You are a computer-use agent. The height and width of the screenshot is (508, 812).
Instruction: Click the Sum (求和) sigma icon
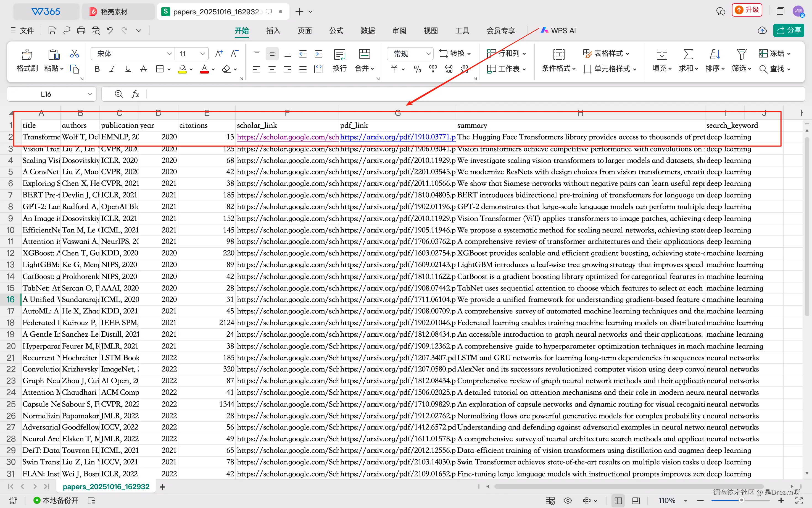click(x=688, y=54)
